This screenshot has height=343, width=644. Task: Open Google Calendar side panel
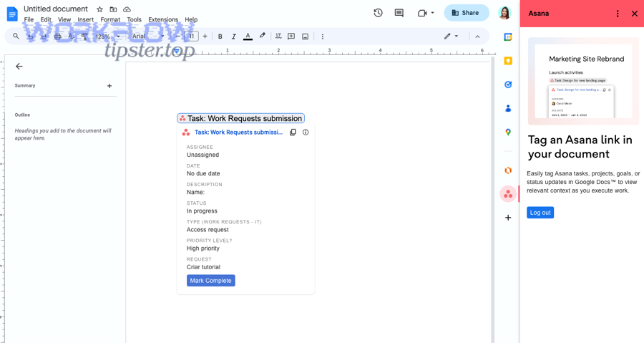[x=508, y=37]
